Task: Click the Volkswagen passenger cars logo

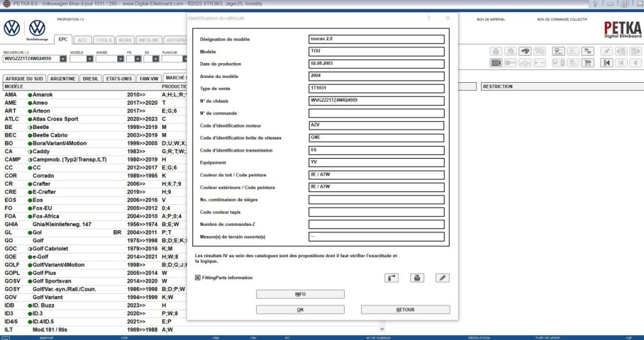Action: click(x=12, y=28)
